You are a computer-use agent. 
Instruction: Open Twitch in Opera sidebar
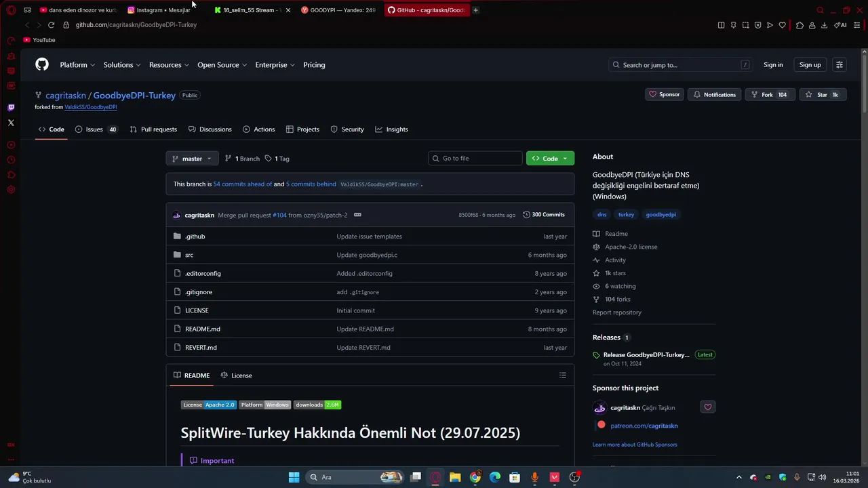click(x=11, y=107)
